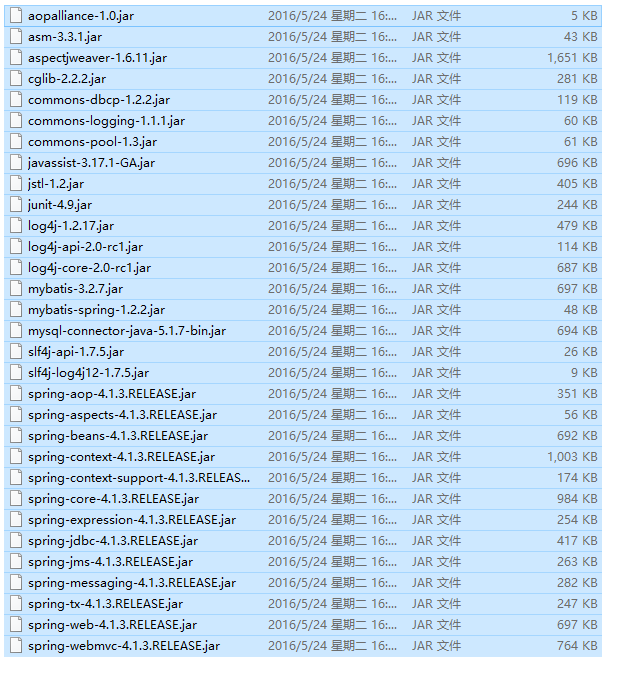Select the file name aspectjweaver-1.6.11.jar
The height and width of the screenshot is (673, 617).
(98, 58)
